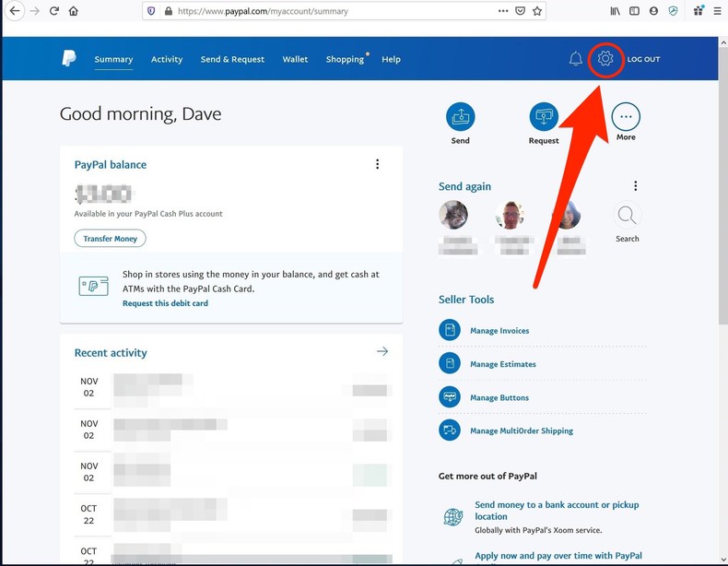Expand Recent activity with the arrow
728x566 pixels.
(382, 351)
